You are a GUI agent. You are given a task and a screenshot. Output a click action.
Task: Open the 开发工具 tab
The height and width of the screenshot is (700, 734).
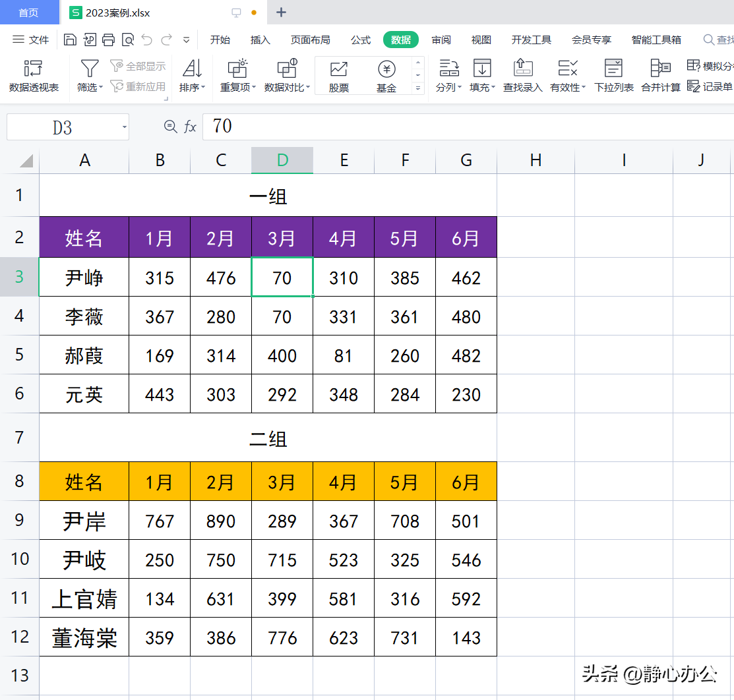click(532, 40)
